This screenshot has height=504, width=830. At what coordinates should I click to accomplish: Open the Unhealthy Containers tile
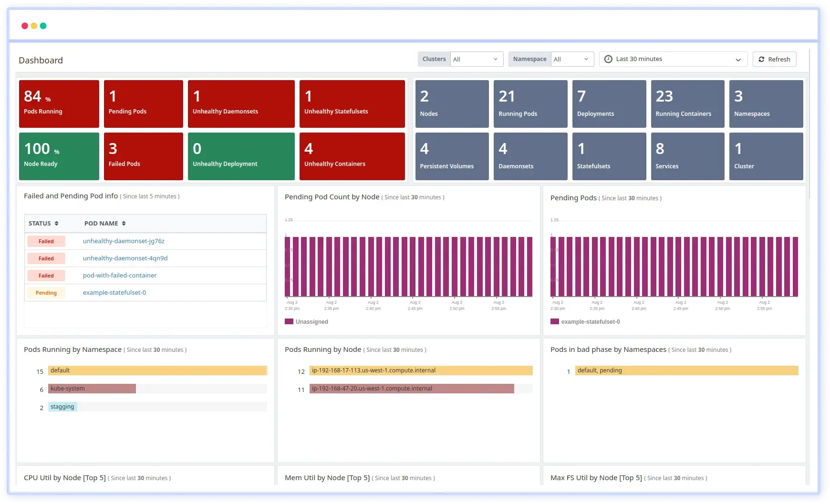coord(352,156)
